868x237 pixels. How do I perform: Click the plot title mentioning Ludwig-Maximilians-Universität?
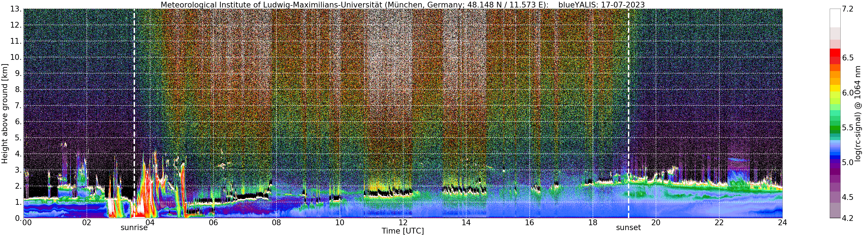[x=403, y=5]
